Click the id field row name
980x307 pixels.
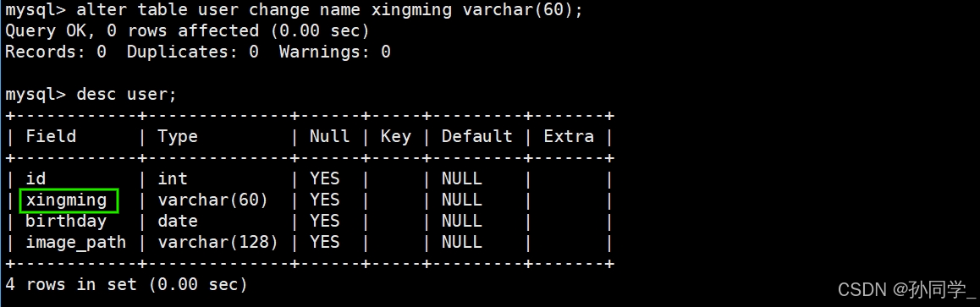[36, 179]
